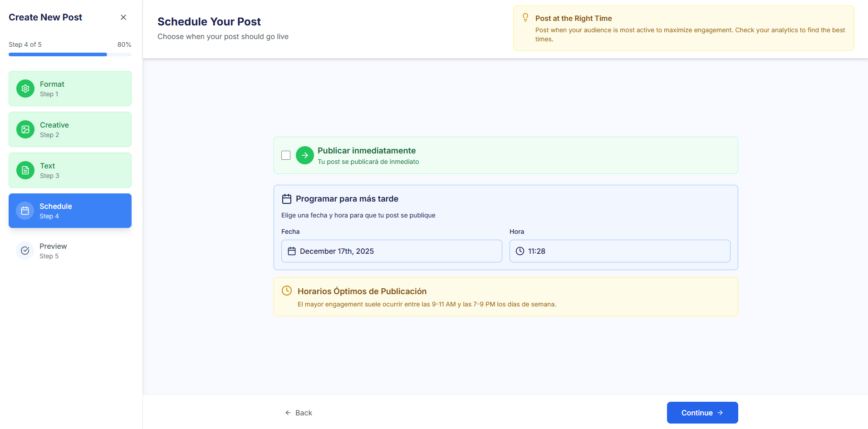Go Back to previous step
868x429 pixels.
pyautogui.click(x=299, y=413)
